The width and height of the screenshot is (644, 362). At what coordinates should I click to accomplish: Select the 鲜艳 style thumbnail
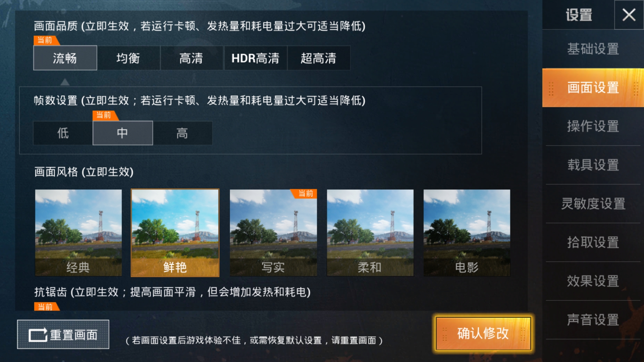pos(175,233)
